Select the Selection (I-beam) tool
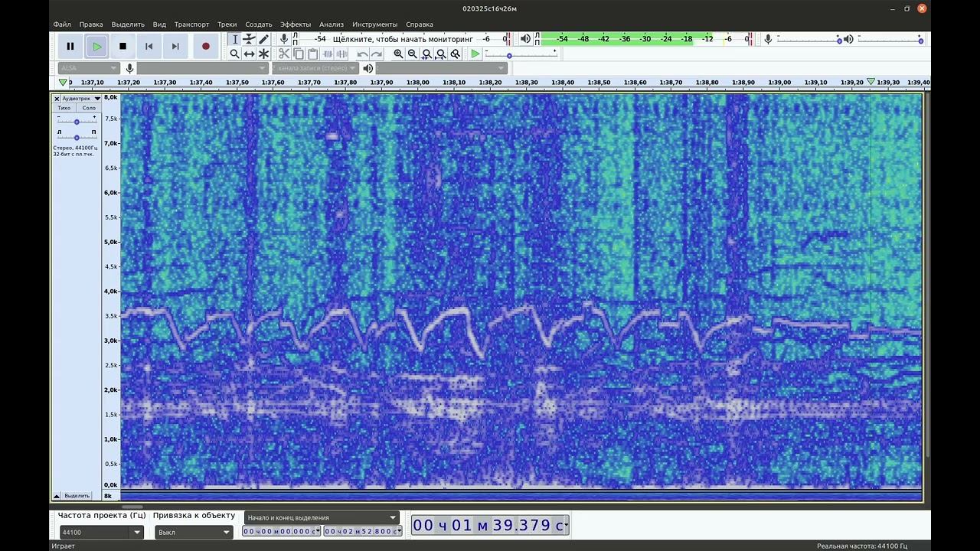Image resolution: width=980 pixels, height=551 pixels. point(235,39)
